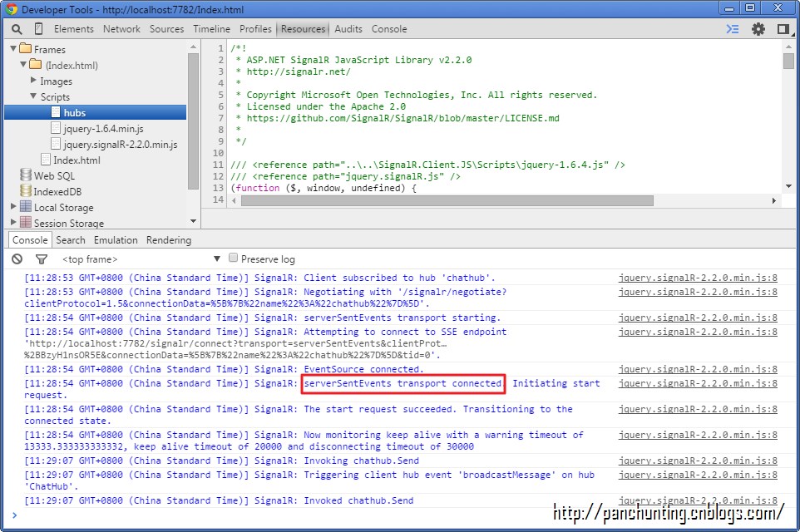Switch to Timeline tab
800x532 pixels.
pos(211,29)
